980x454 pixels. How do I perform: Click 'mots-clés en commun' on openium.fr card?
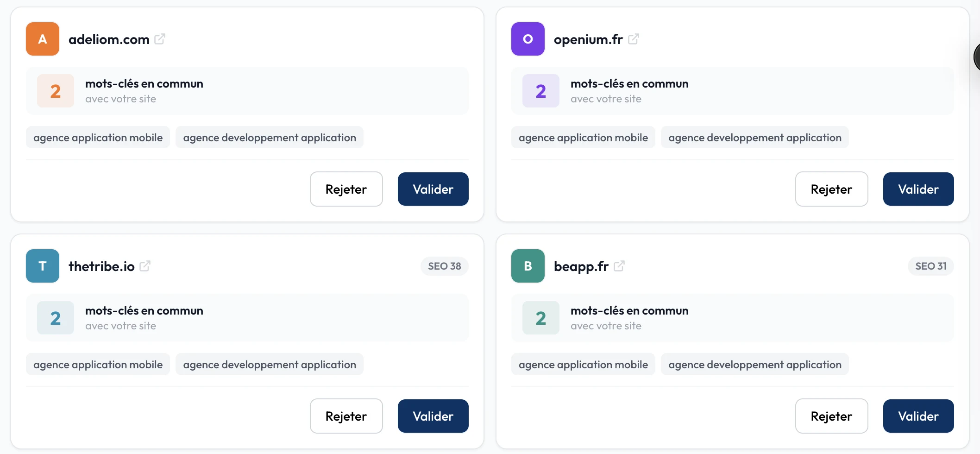pos(629,84)
